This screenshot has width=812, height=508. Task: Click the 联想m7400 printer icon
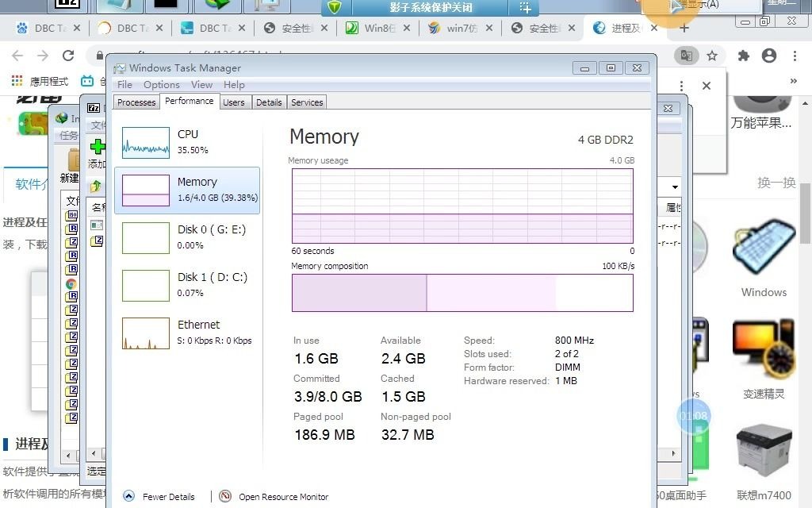point(763,450)
